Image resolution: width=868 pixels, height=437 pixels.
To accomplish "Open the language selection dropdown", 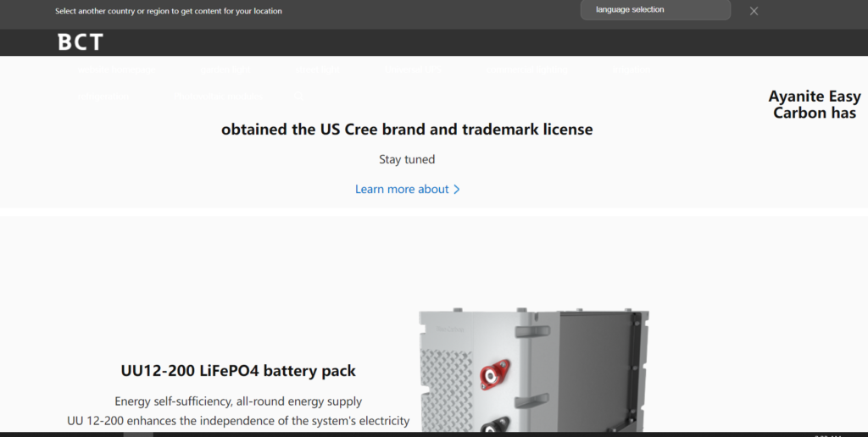I will pos(655,9).
